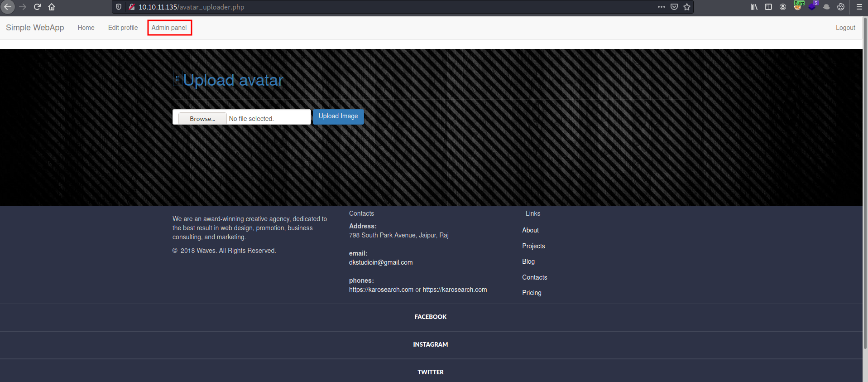Viewport: 868px width, 382px height.
Task: Click the Browse... file chooser button
Action: point(202,119)
